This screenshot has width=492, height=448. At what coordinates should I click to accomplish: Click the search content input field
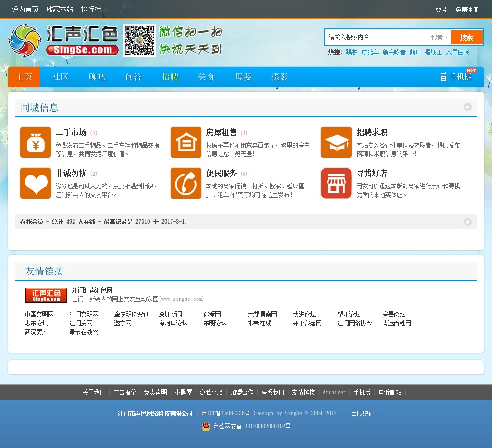point(377,37)
